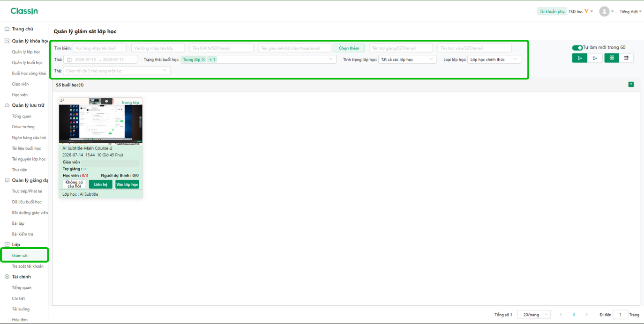The image size is (644, 324).
Task: Sort lessons Z to A descending
Action: pos(595,58)
